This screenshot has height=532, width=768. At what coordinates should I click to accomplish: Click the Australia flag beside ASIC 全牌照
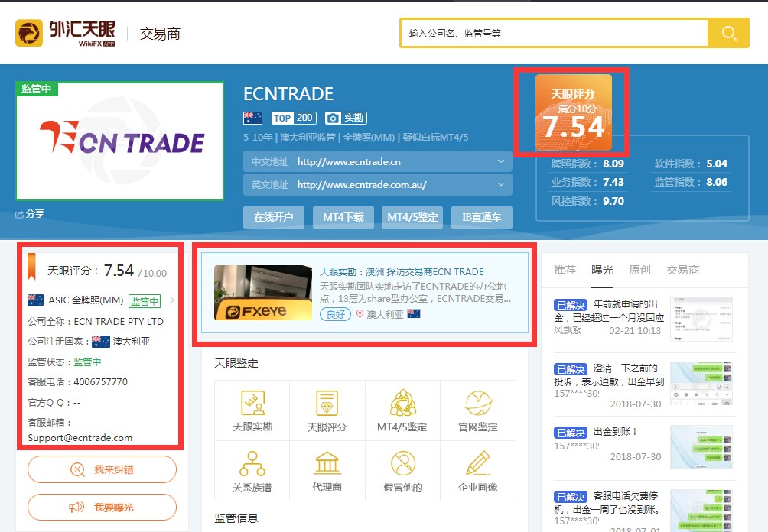point(36,300)
